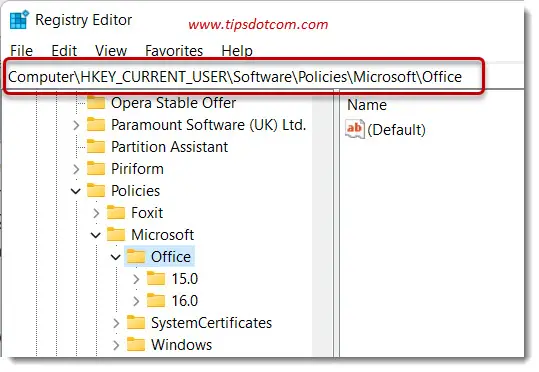Click the Name column header

click(x=367, y=105)
